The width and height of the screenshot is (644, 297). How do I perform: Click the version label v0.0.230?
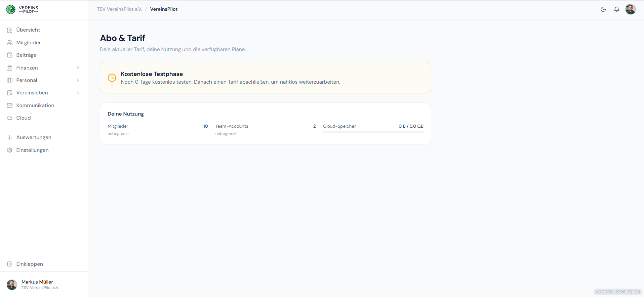pyautogui.click(x=618, y=292)
